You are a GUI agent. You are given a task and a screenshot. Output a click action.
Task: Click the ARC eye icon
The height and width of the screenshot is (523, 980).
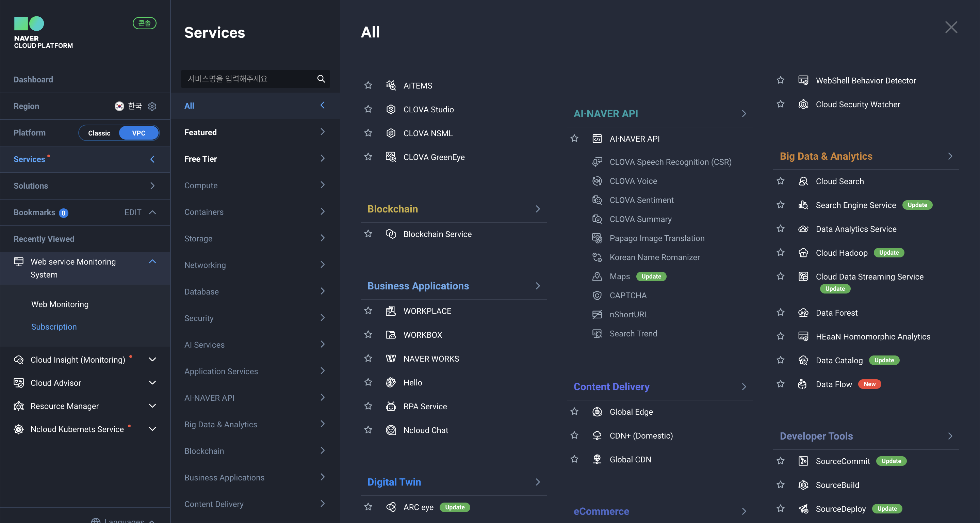point(391,507)
